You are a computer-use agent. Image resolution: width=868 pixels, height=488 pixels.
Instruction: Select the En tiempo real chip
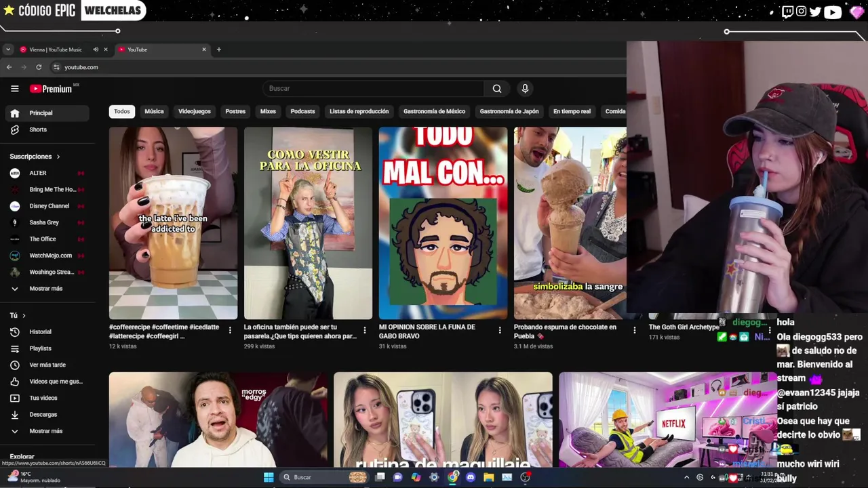pyautogui.click(x=572, y=111)
